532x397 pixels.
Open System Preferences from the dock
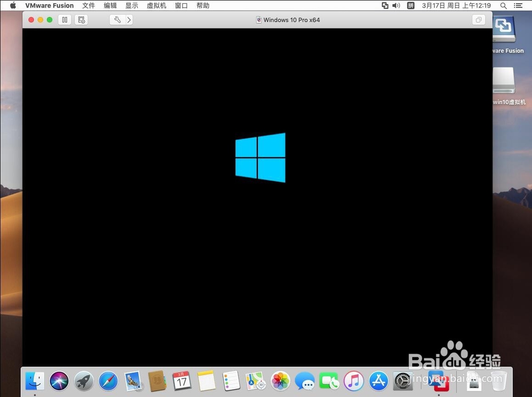403,381
